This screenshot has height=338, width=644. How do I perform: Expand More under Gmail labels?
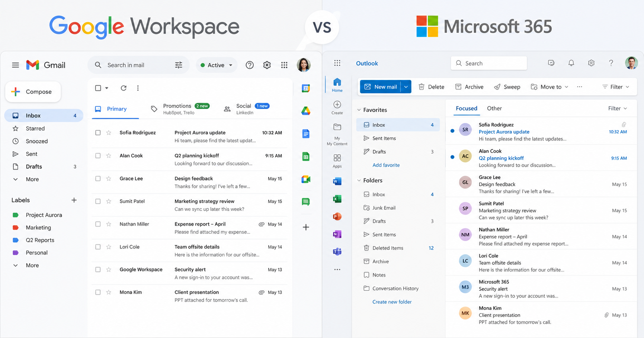[x=26, y=265]
